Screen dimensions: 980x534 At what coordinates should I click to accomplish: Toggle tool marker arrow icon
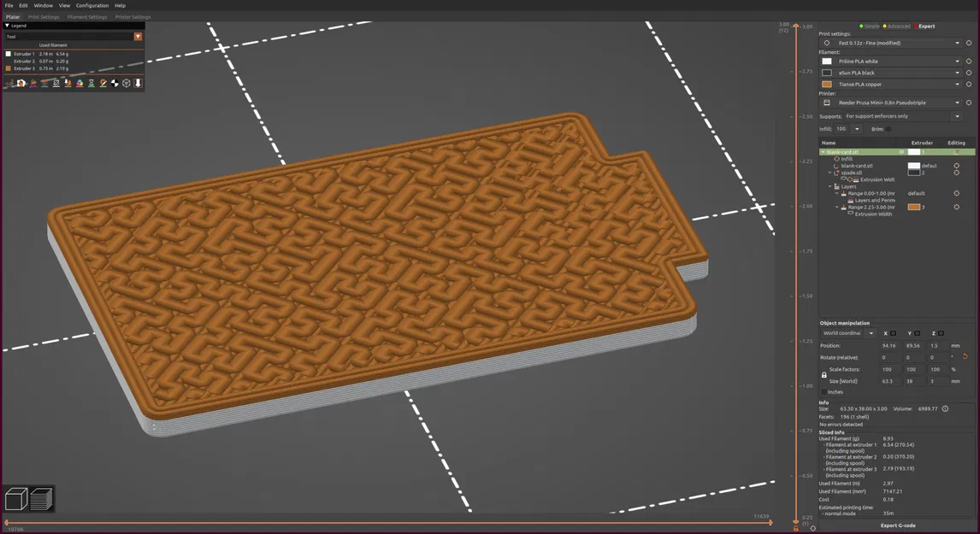[x=139, y=83]
